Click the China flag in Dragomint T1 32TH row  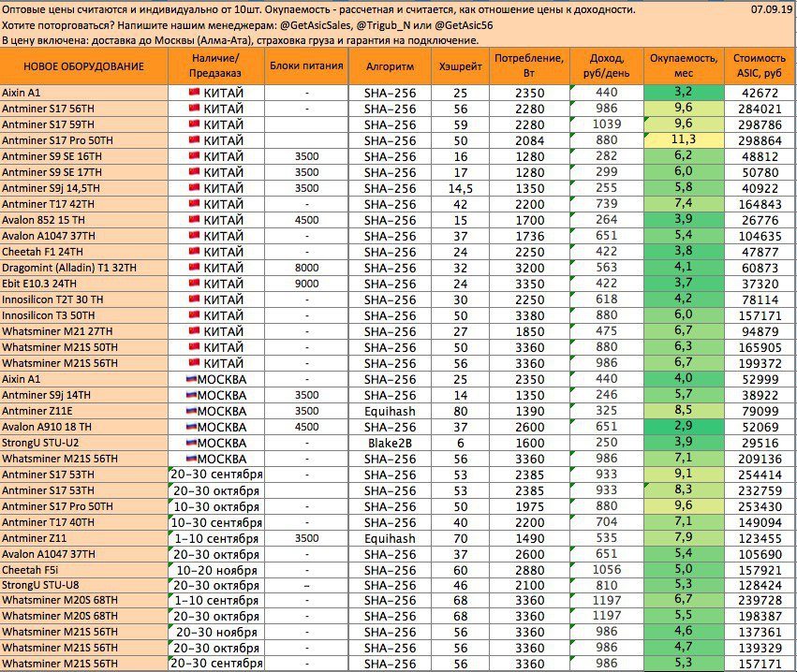point(194,267)
